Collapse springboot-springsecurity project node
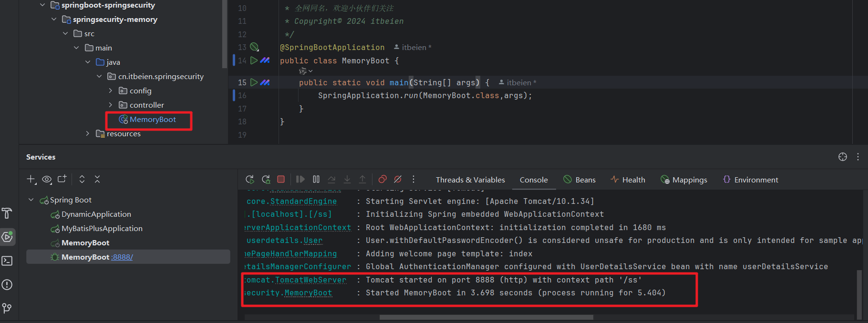The width and height of the screenshot is (868, 323). pos(42,5)
